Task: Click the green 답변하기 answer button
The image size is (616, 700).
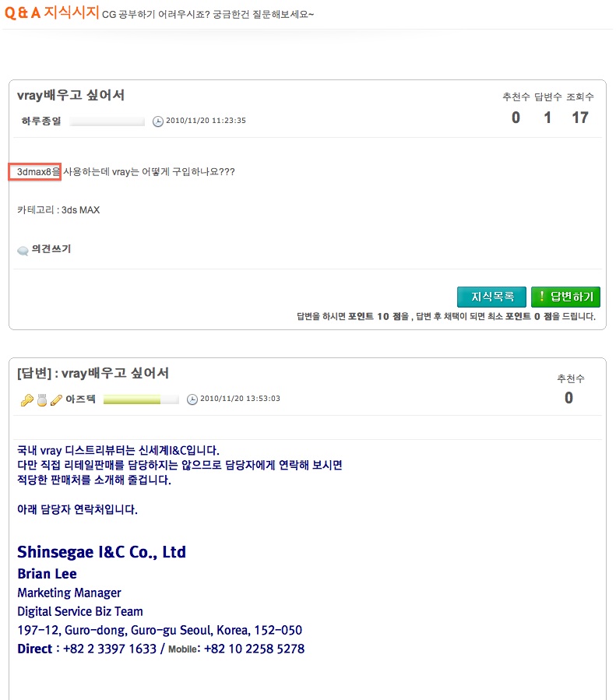Action: (565, 297)
